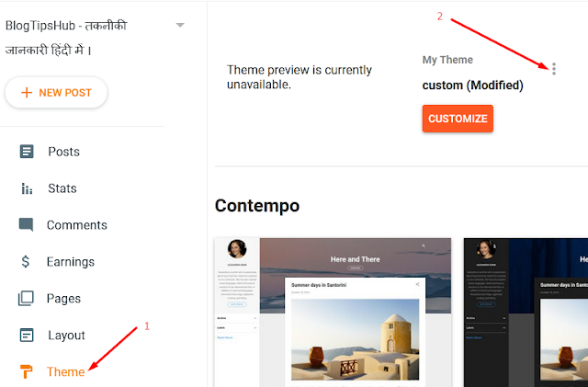Open the My Theme three-dot menu
The height and width of the screenshot is (387, 588).
553,69
